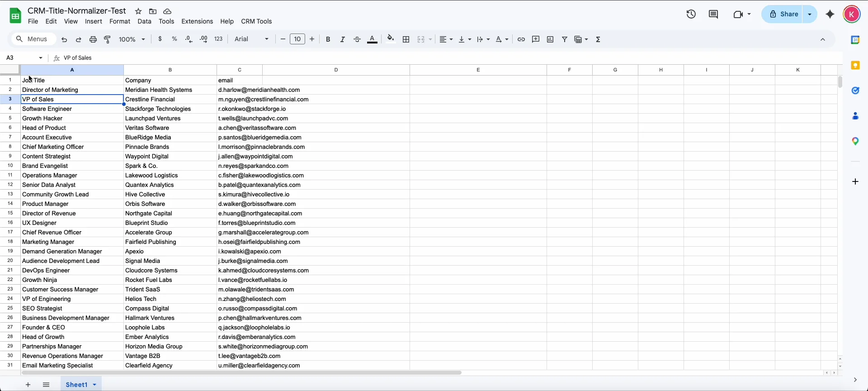
Task: Format as percent icon
Action: [x=175, y=39]
